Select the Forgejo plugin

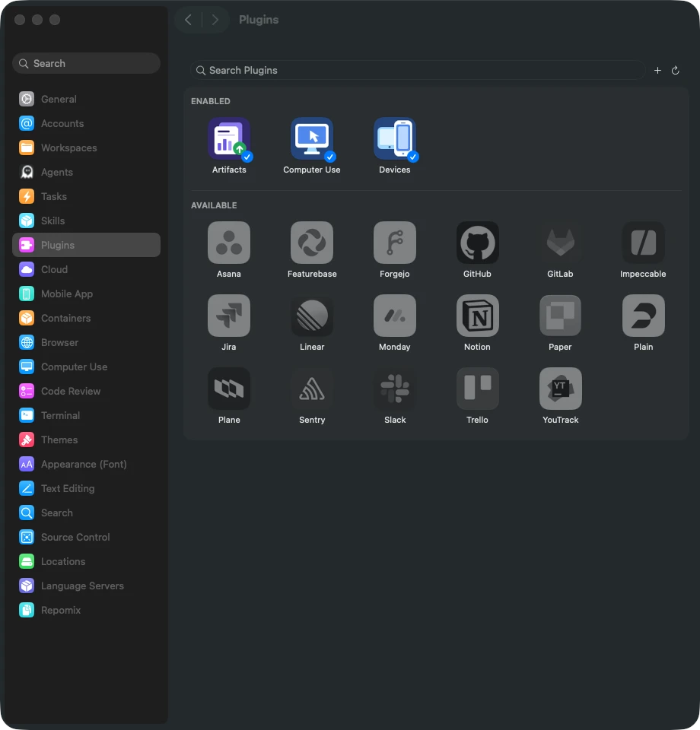(394, 243)
